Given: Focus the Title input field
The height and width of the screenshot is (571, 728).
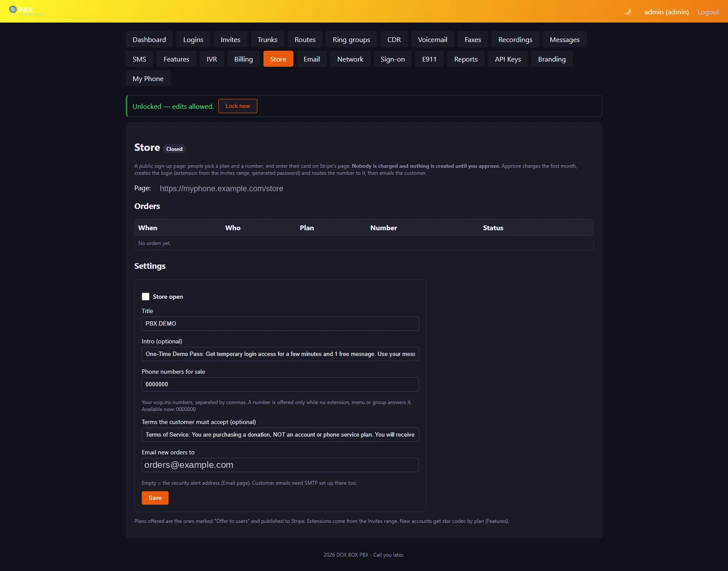Looking at the screenshot, I should (x=280, y=323).
